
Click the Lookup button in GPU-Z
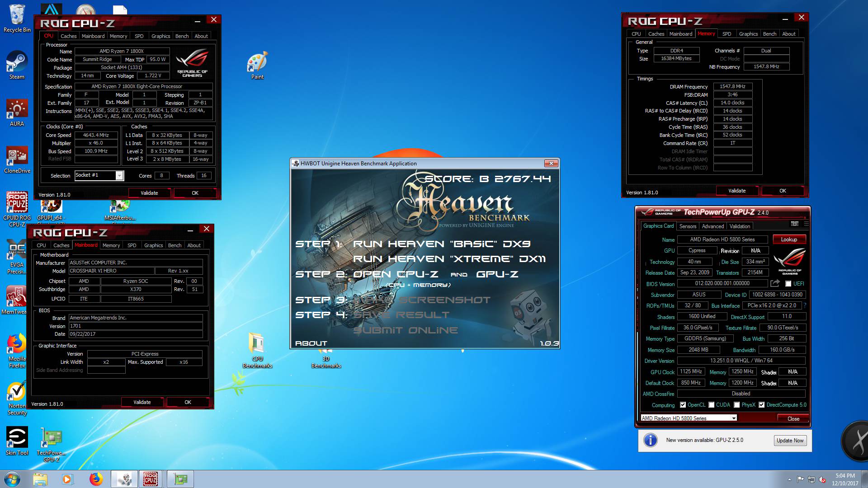tap(789, 239)
